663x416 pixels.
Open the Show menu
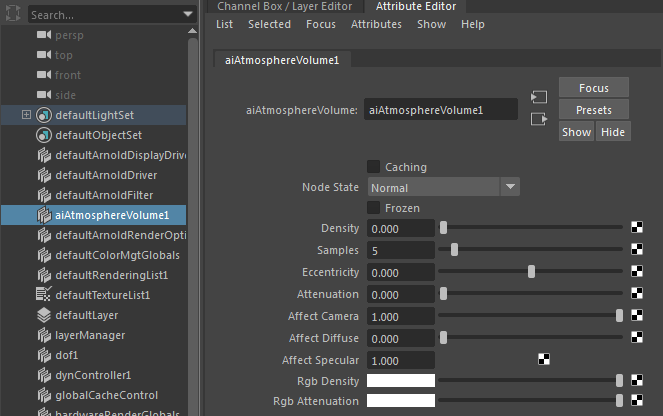(431, 25)
